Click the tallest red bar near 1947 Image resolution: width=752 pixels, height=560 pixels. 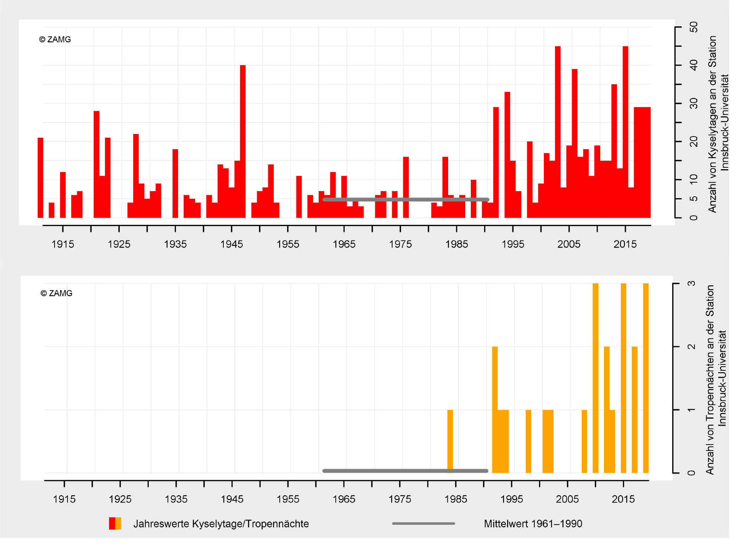pyautogui.click(x=243, y=141)
